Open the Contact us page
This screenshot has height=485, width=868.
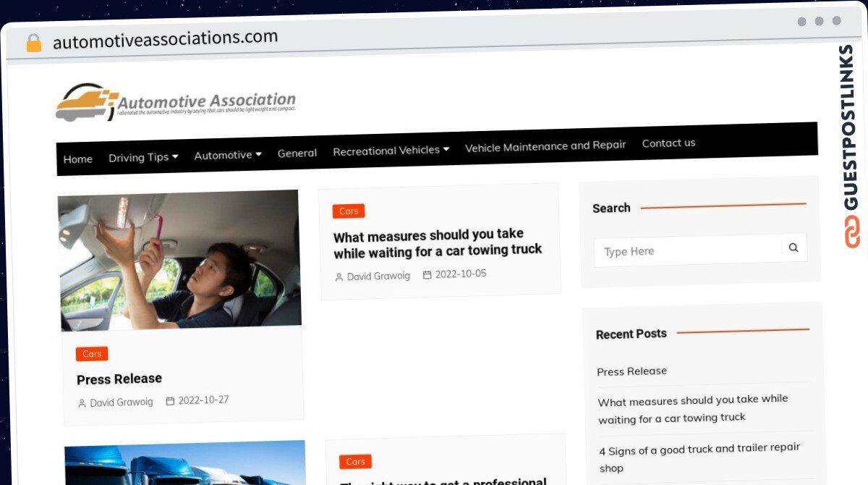(669, 143)
